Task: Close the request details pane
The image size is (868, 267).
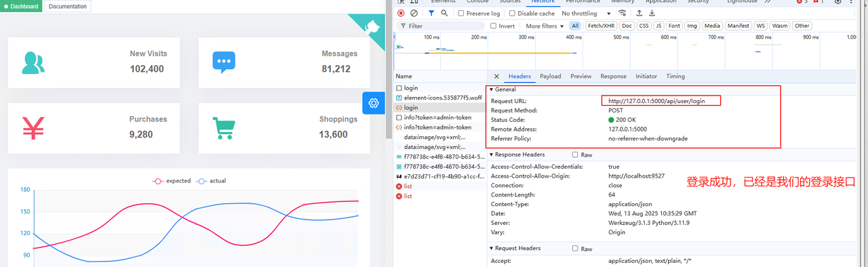Action: pos(496,77)
